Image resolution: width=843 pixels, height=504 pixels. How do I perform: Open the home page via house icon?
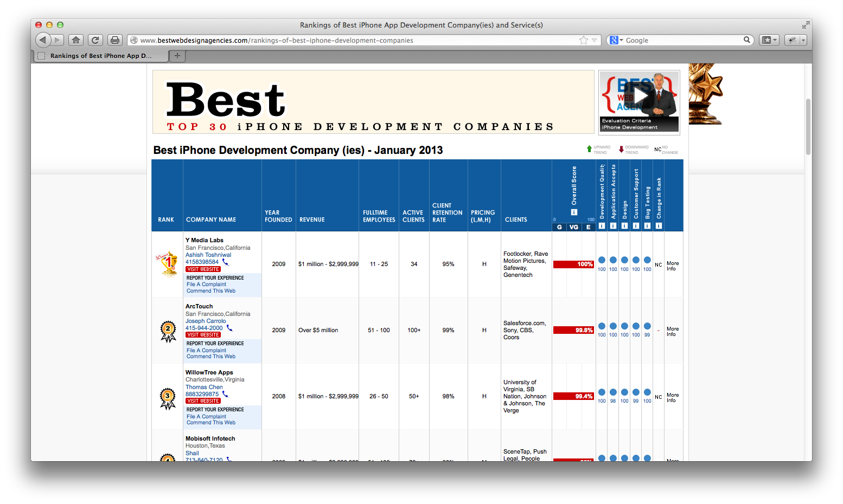click(x=76, y=40)
